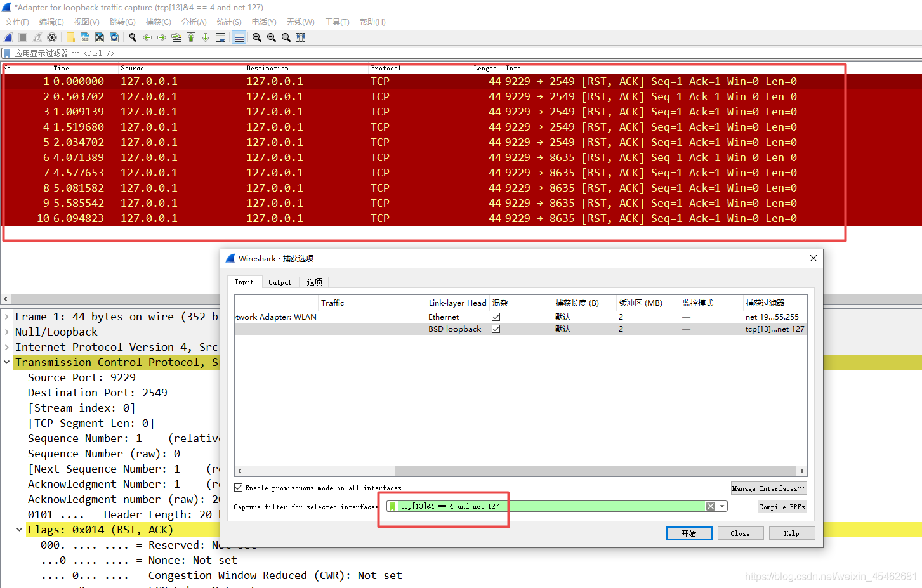This screenshot has width=922, height=588.
Task: Open the 分析(A) menu
Action: [x=194, y=22]
